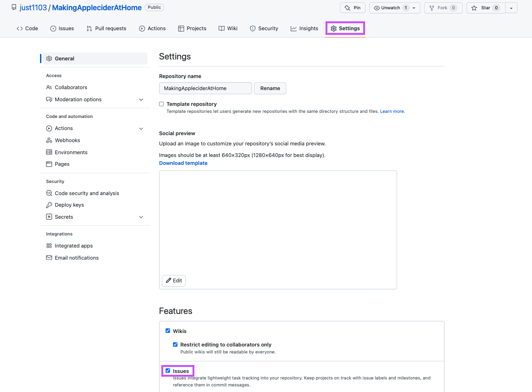Screen dimensions: 532x392
Task: Click the comment icon beside Moderation options
Action: point(49,99)
